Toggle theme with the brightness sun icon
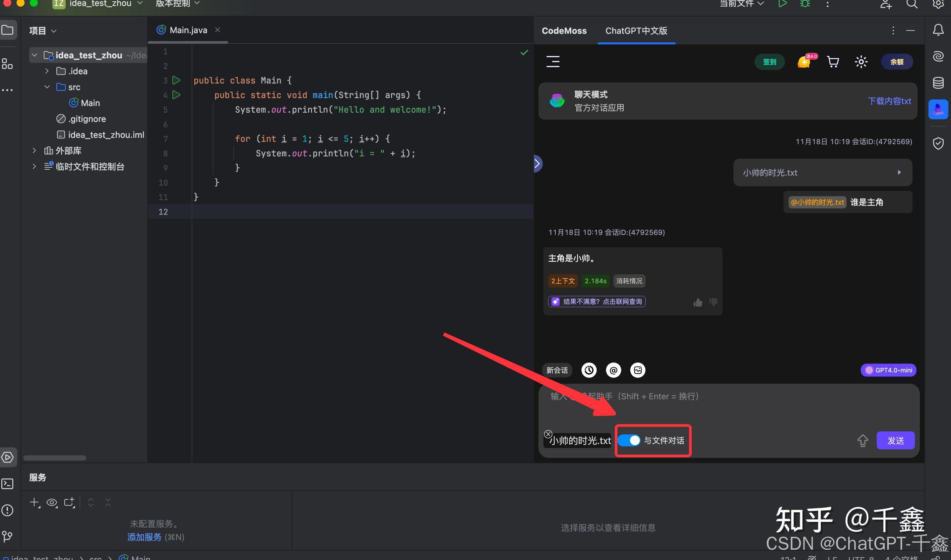The width and height of the screenshot is (951, 560). [861, 62]
